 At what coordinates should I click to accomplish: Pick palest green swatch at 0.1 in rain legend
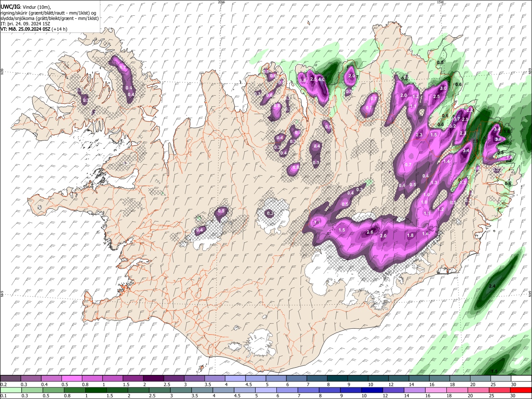[11, 390]
